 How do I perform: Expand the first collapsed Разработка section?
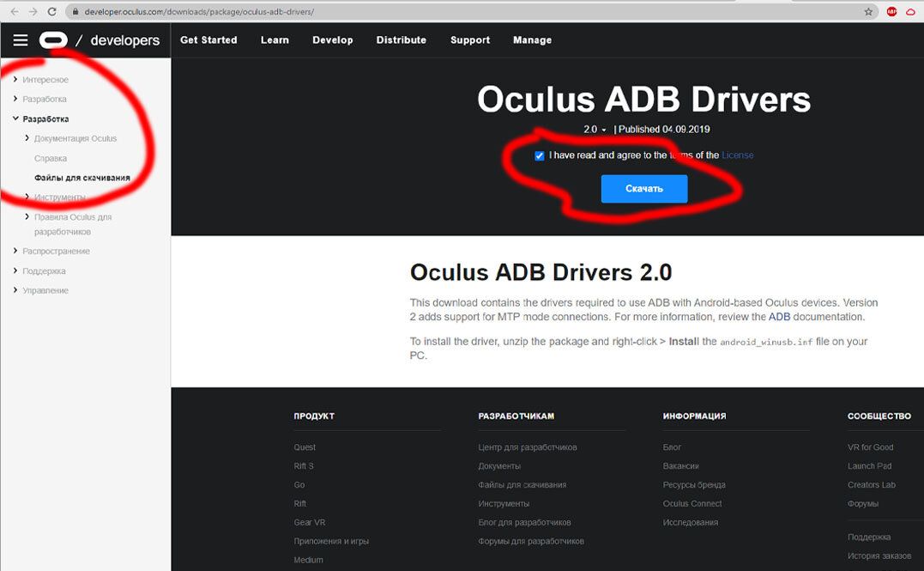pos(15,99)
